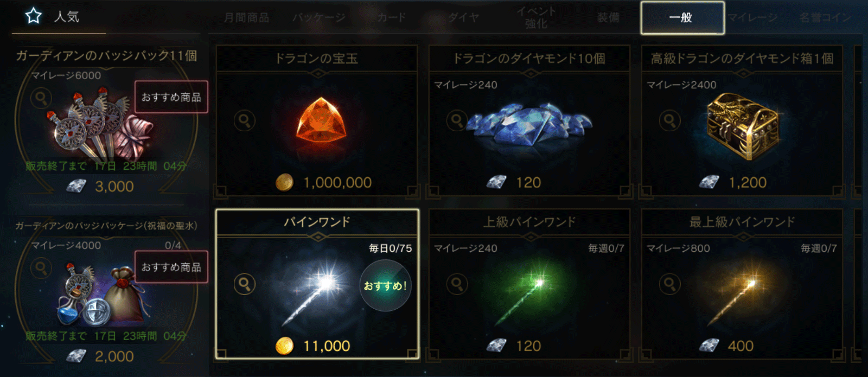Click magnifier icon on 最上級パインワンド item
Screen dimensions: 868x377
click(x=669, y=284)
